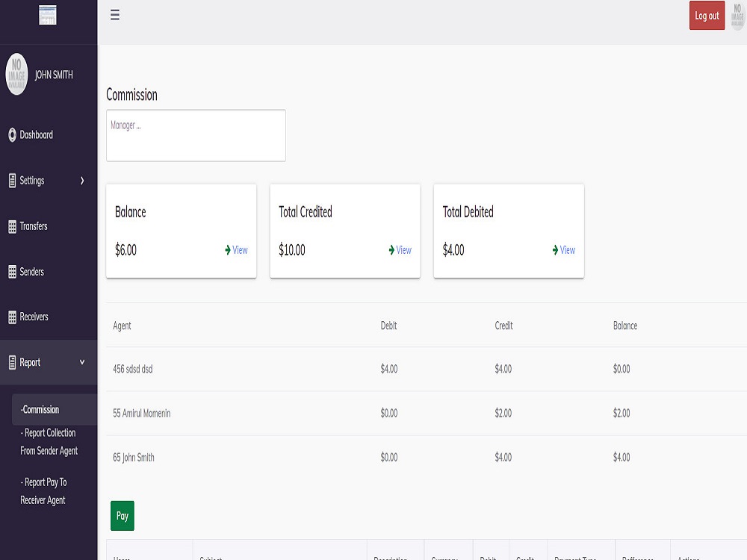Open the John Smith profile avatar
747x560 pixels.
pyautogui.click(x=16, y=74)
